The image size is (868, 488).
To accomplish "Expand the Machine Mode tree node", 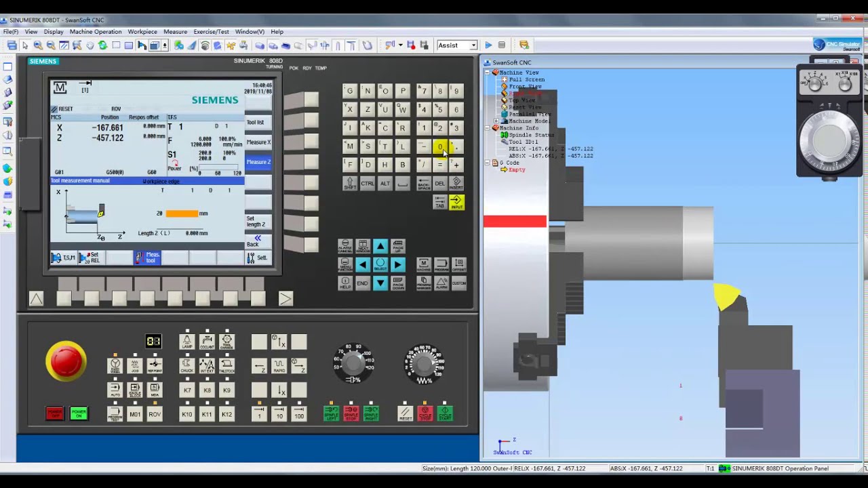I will pyautogui.click(x=496, y=121).
